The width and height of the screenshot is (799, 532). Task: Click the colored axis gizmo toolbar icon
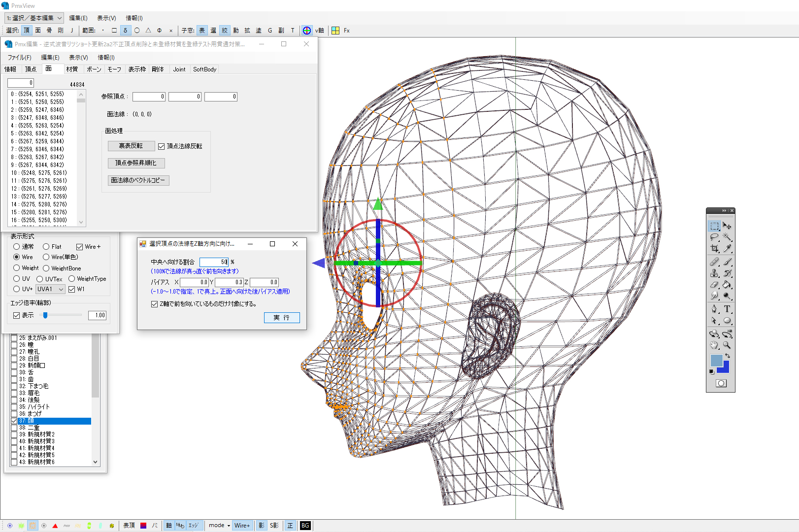307,31
